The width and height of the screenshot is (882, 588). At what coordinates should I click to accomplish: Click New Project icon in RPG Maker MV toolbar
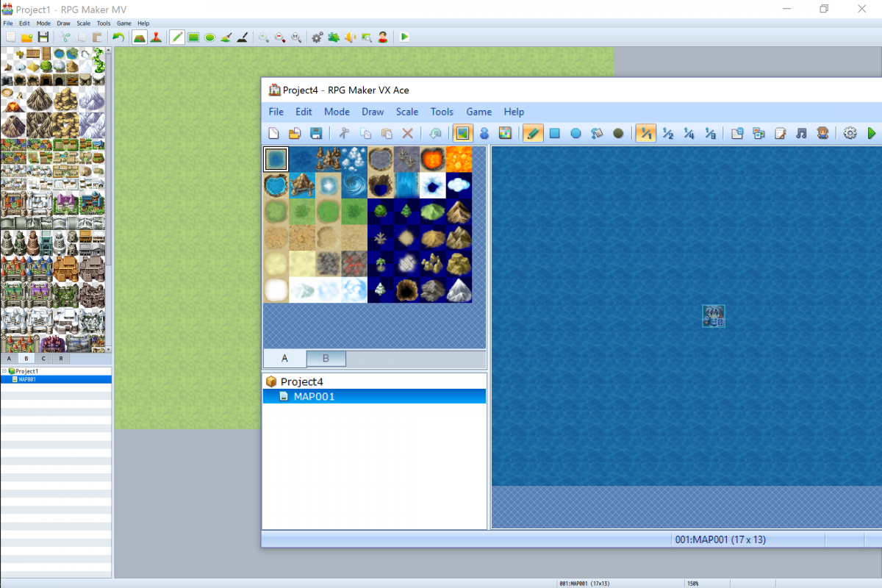[x=10, y=37]
